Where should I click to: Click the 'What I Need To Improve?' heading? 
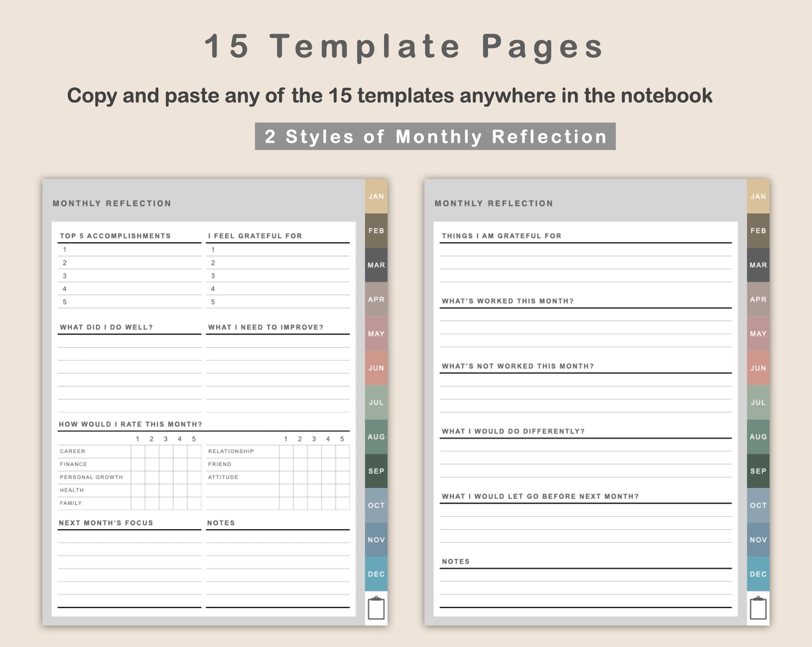click(x=266, y=327)
